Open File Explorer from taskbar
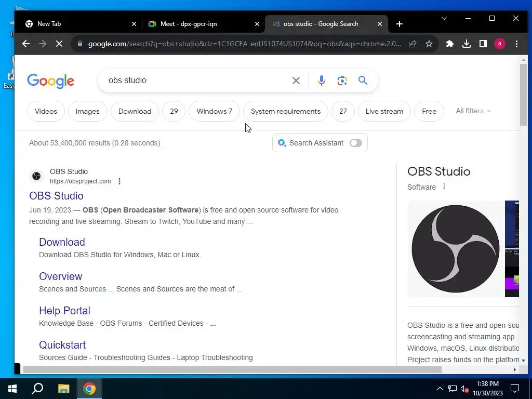Screen dimensions: 532x399 [x=63, y=389]
